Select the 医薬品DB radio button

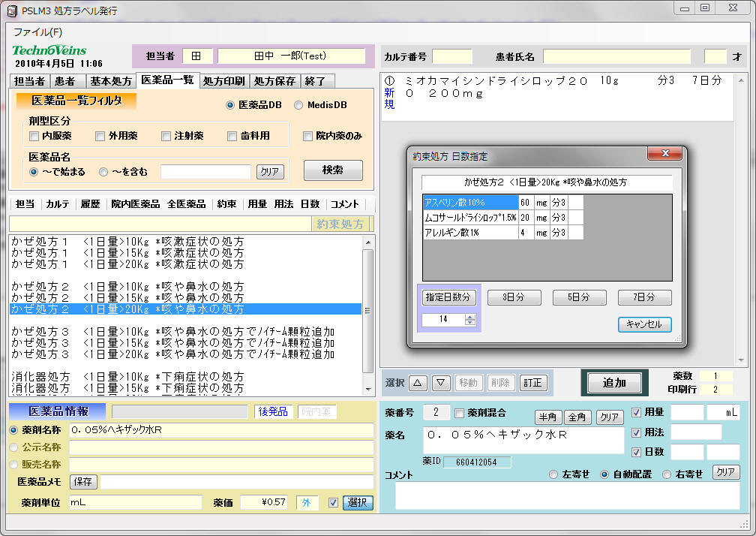pos(230,105)
